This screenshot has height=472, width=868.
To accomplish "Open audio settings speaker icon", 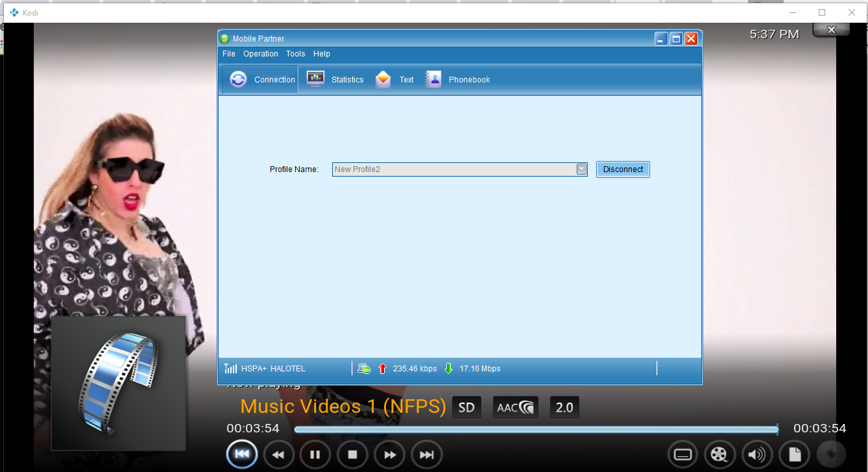I will pyautogui.click(x=756, y=454).
